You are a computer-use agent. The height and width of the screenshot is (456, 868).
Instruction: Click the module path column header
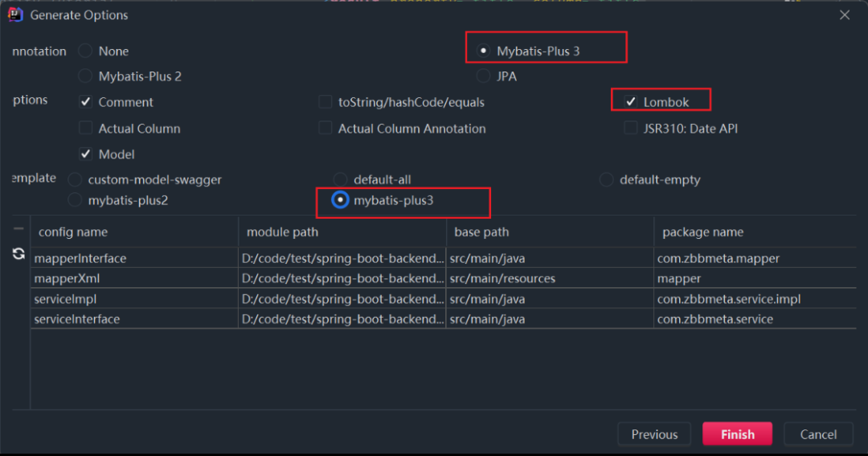click(342, 232)
